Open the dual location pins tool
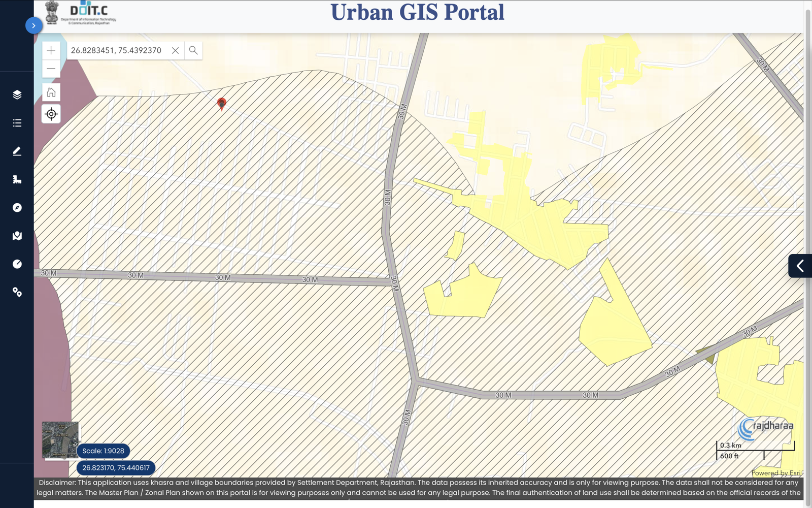Image resolution: width=812 pixels, height=508 pixels. point(17,292)
